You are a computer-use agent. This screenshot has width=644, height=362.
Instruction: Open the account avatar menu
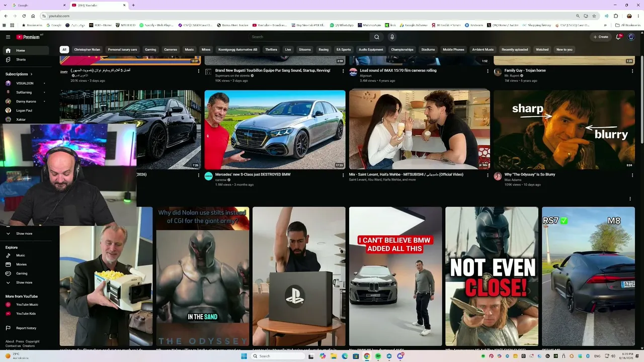(x=631, y=37)
